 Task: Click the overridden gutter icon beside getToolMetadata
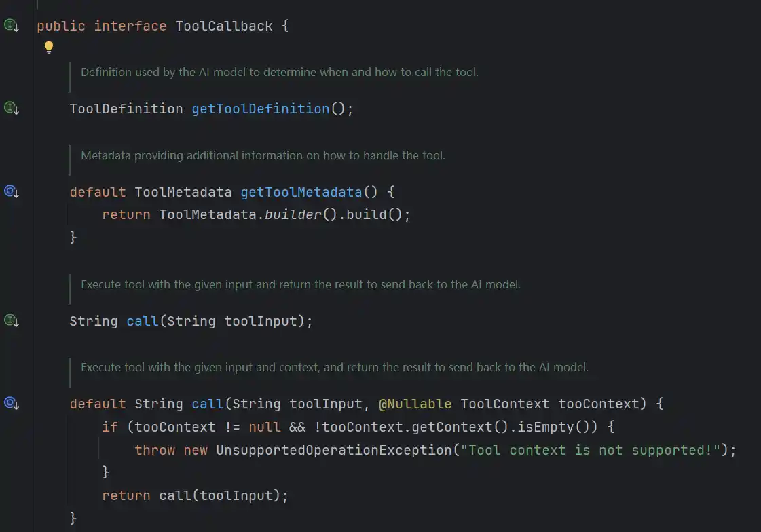(12, 191)
